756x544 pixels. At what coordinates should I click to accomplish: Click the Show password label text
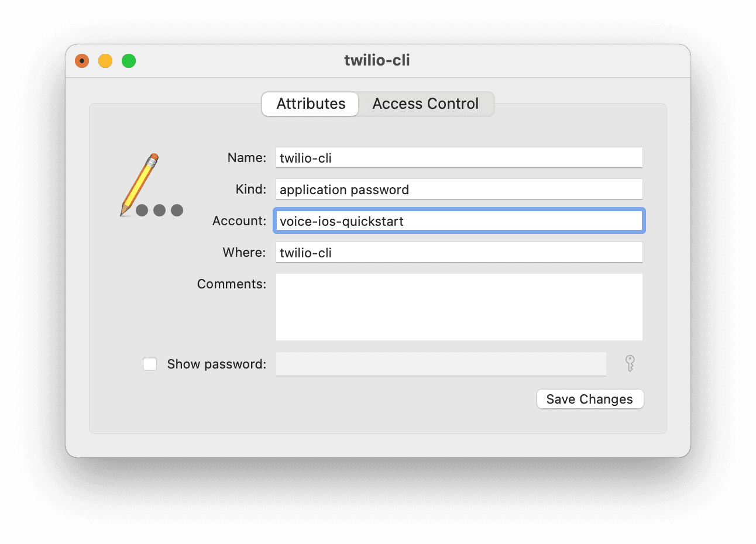(x=216, y=363)
